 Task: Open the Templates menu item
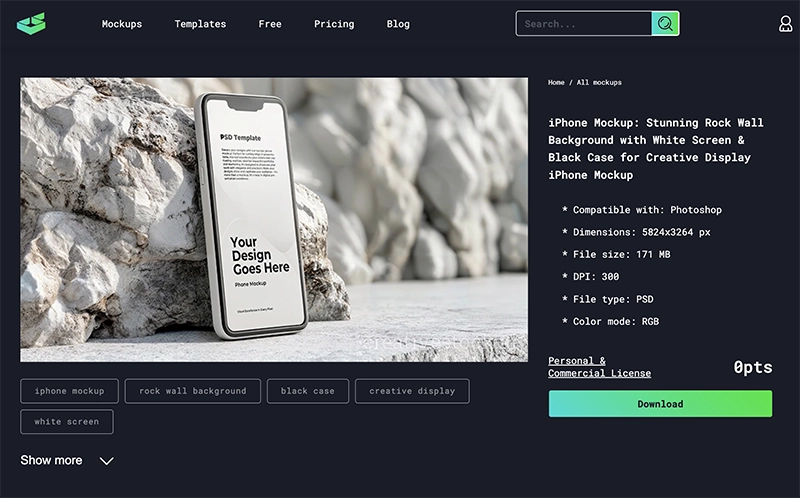(200, 24)
